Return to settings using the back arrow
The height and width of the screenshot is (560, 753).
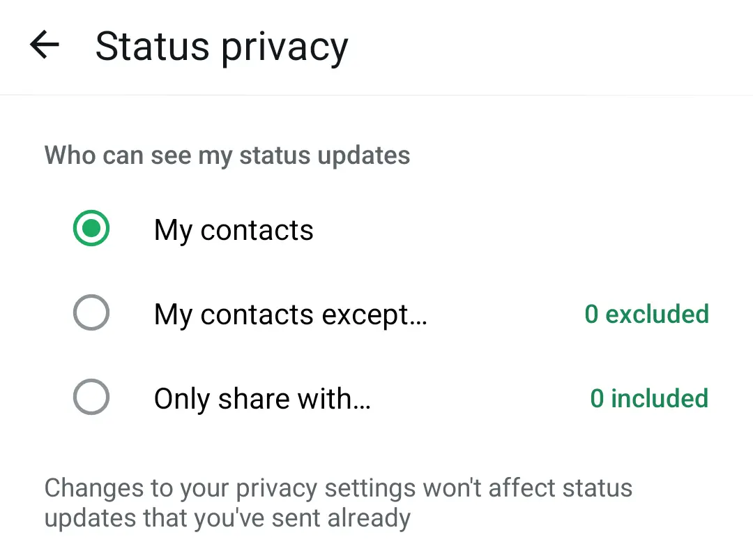coord(43,45)
